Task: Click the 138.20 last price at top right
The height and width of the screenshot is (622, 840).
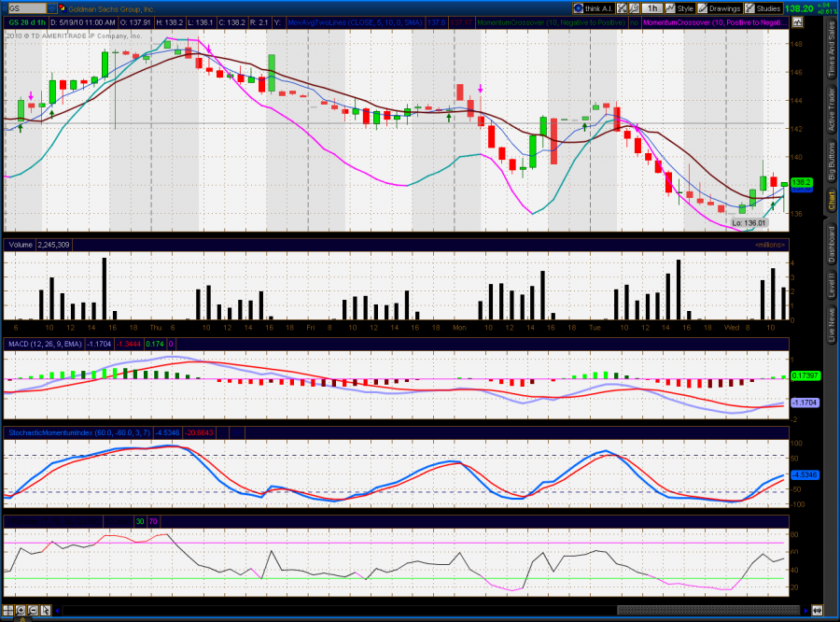Action: (x=799, y=8)
